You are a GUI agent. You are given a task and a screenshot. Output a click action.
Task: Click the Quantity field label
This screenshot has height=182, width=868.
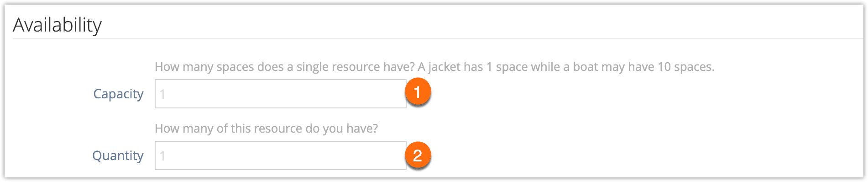[x=118, y=155]
